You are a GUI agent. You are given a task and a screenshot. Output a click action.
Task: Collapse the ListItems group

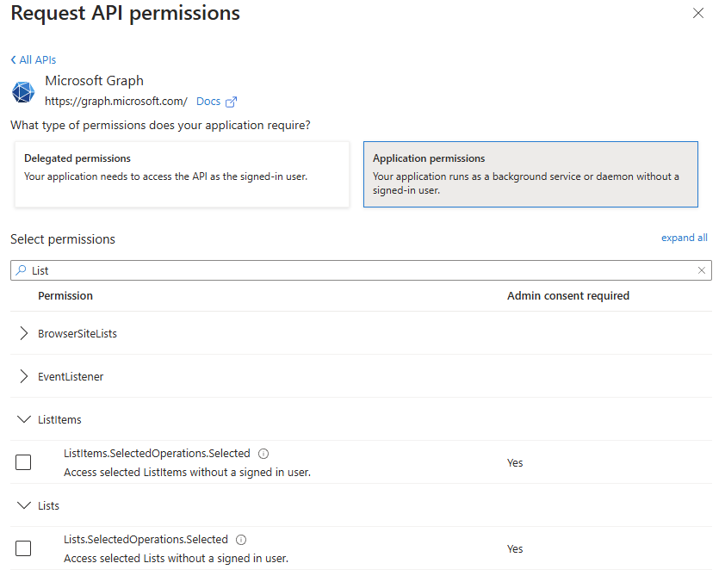tap(23, 419)
